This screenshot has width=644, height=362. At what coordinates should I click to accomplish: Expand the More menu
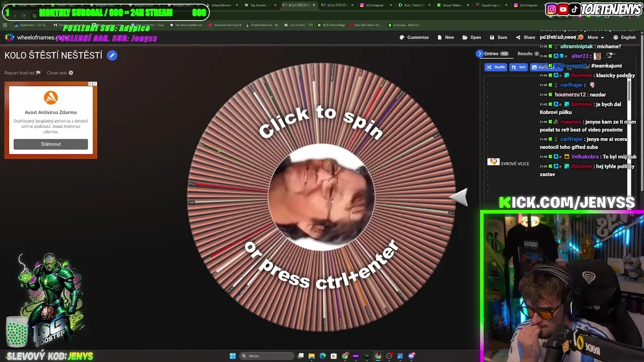[595, 37]
